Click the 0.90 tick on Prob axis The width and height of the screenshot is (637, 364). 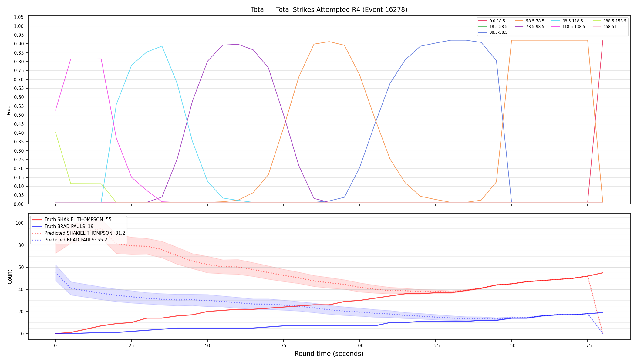click(19, 44)
